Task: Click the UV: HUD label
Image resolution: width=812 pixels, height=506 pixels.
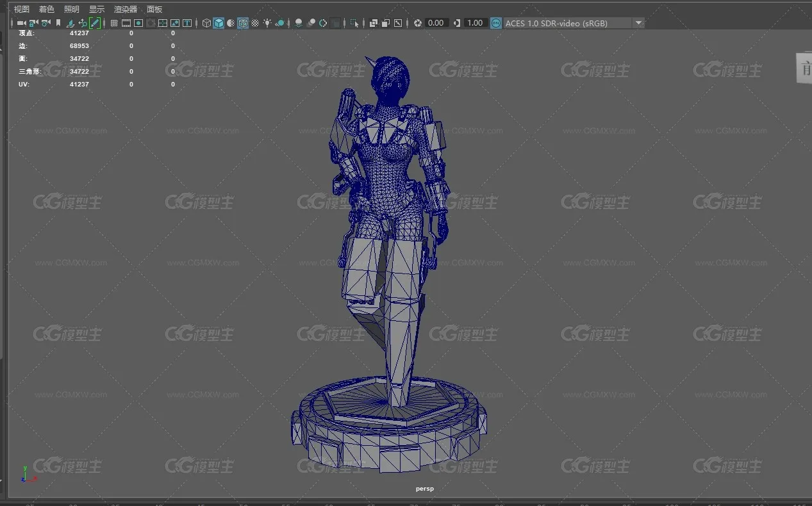Action: [24, 85]
